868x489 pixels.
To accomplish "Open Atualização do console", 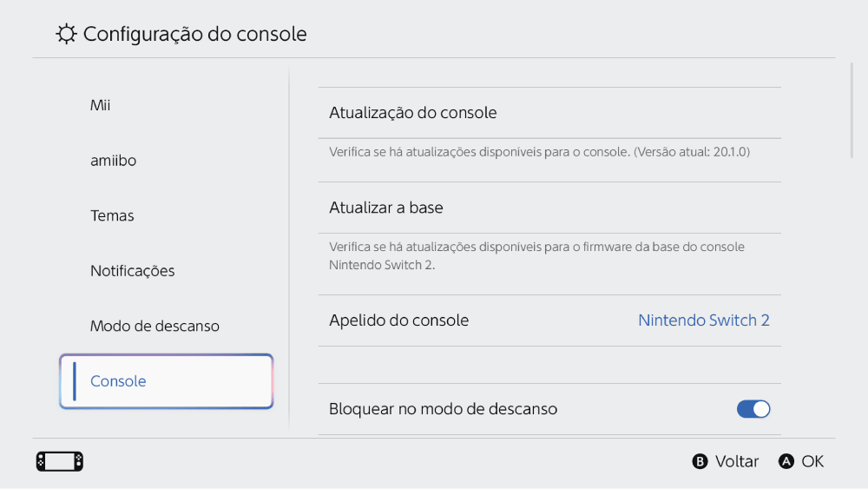I will pos(549,113).
